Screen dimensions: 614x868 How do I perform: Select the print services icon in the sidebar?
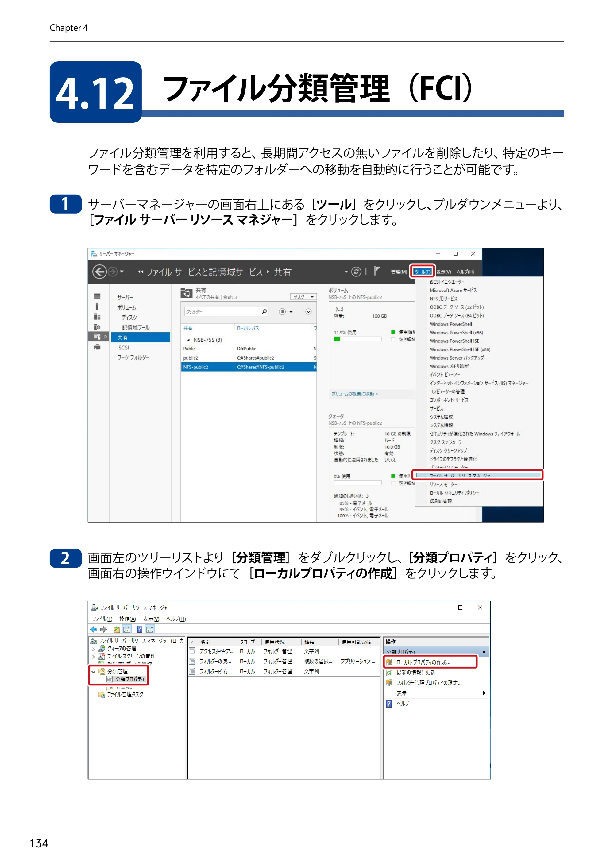(98, 347)
